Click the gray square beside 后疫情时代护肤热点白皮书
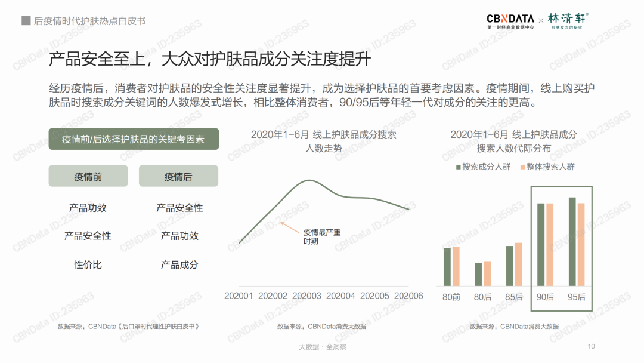The width and height of the screenshot is (644, 363). (x=26, y=20)
